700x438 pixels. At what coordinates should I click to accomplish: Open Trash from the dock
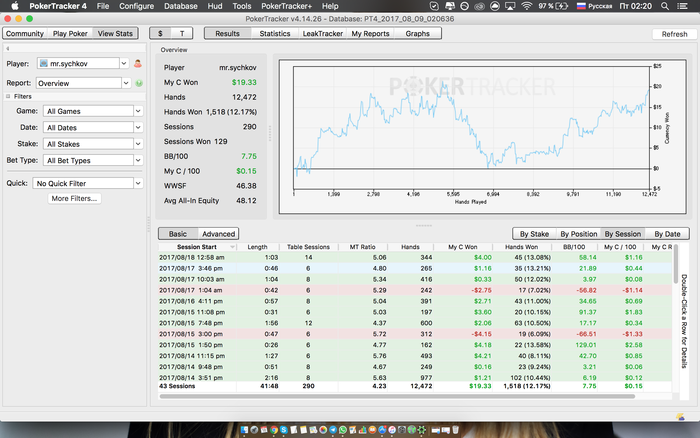(x=455, y=430)
